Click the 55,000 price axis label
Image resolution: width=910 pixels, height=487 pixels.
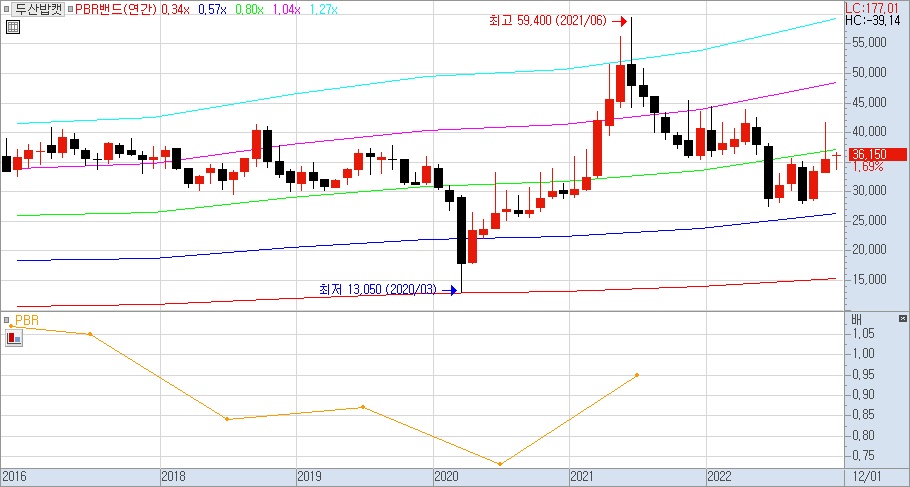[869, 42]
